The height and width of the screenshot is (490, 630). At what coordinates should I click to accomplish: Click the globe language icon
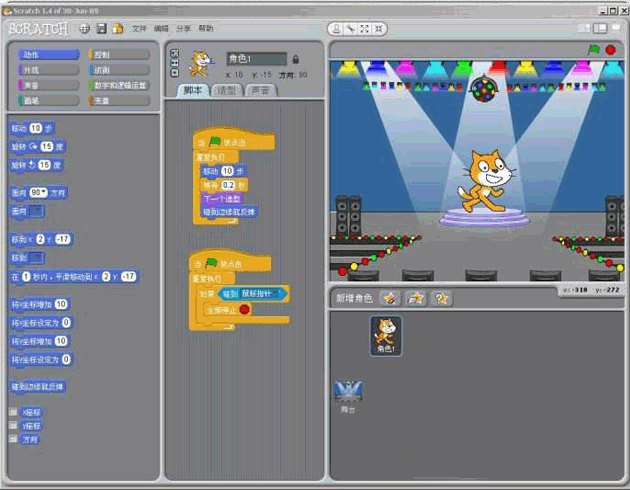[x=84, y=29]
